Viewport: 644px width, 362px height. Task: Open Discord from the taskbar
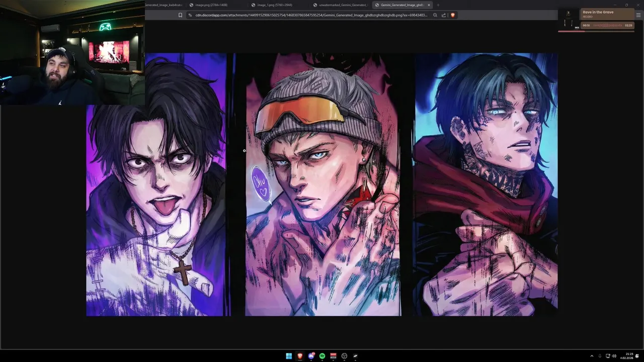coord(311,356)
